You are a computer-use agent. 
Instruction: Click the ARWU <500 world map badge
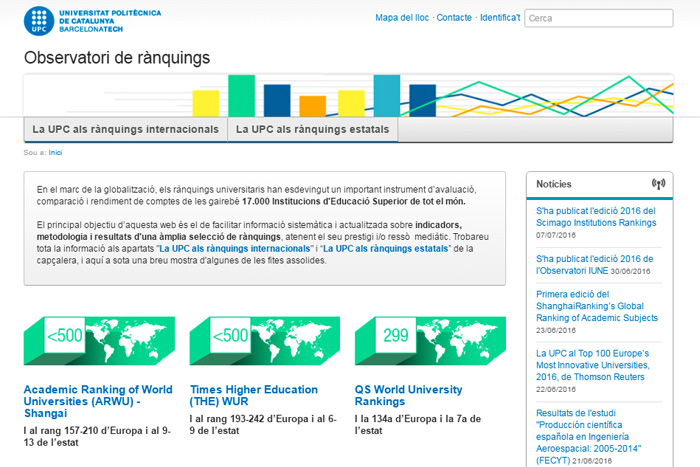click(x=88, y=340)
